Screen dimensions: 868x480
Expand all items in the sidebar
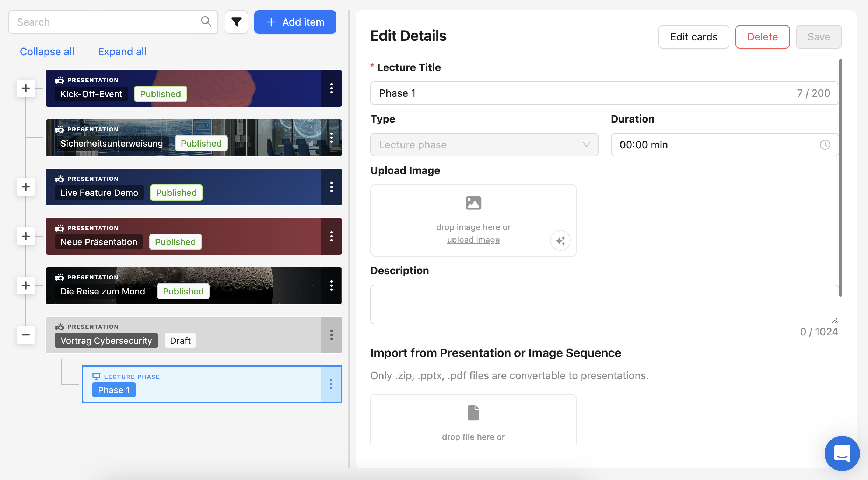[122, 52]
